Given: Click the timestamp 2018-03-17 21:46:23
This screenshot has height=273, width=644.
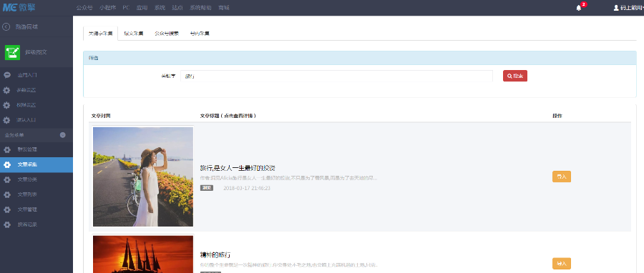Looking at the screenshot, I should pyautogui.click(x=246, y=188).
